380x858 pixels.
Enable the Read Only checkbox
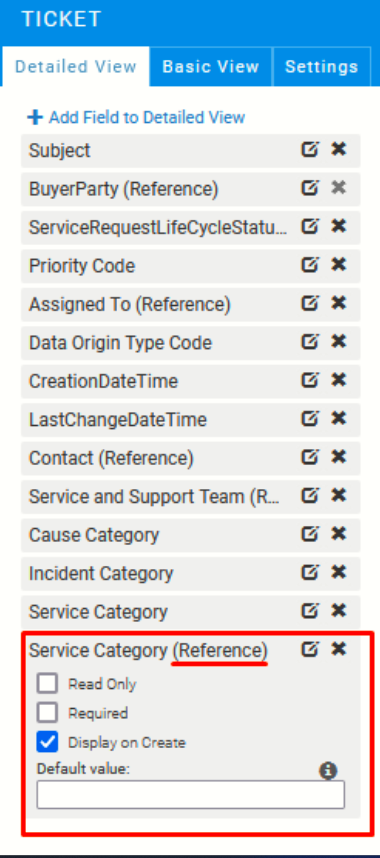48,683
